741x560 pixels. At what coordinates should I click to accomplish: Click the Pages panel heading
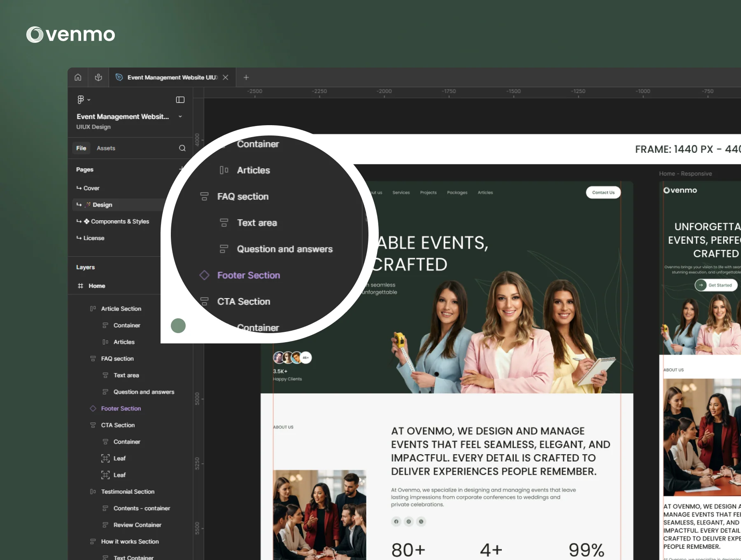tap(84, 170)
